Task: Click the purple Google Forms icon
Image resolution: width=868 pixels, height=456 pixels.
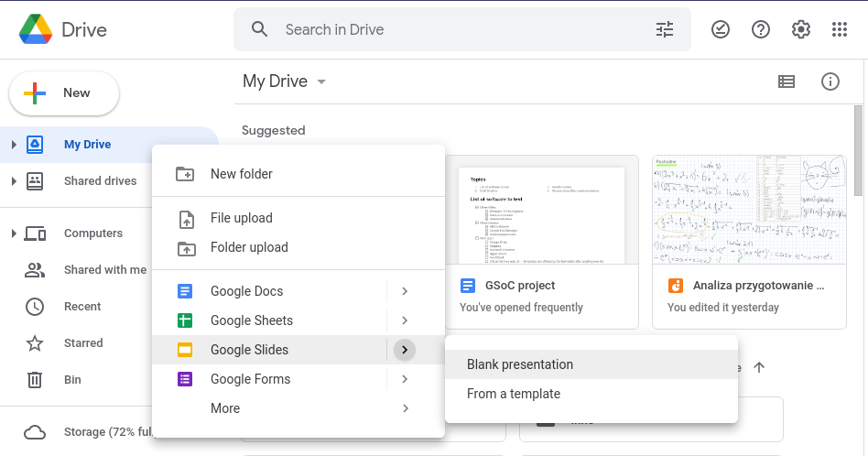Action: pos(185,379)
